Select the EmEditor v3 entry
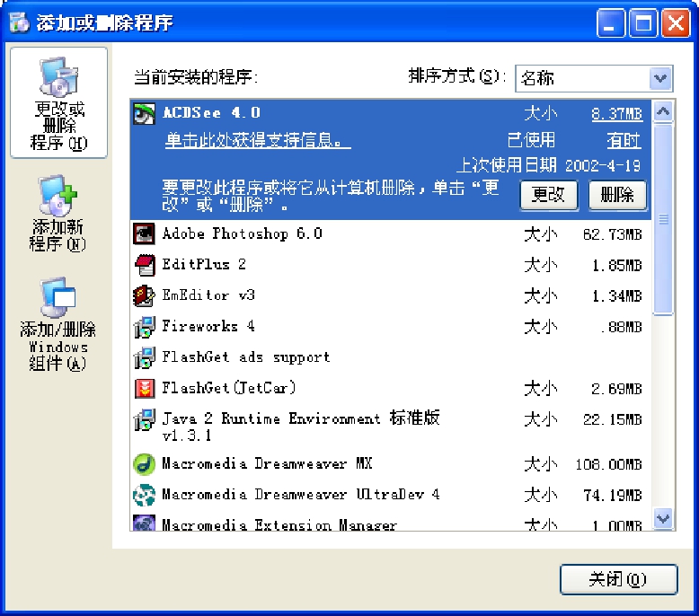 point(391,295)
